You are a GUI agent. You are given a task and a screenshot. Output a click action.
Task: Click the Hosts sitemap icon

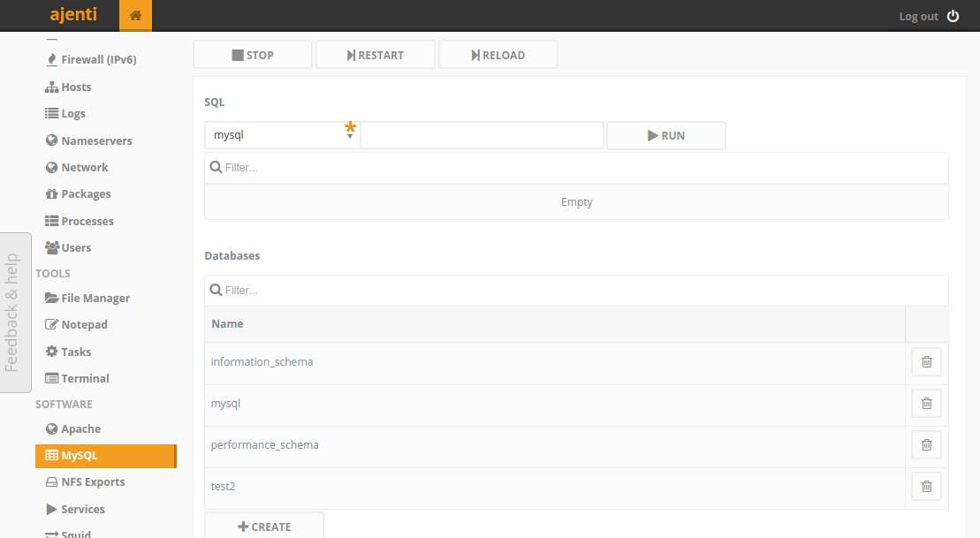point(52,87)
